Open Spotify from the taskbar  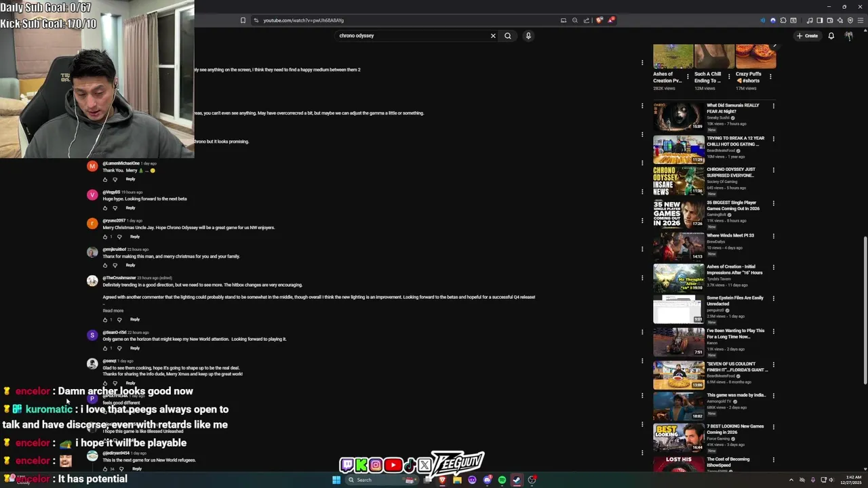tap(502, 480)
